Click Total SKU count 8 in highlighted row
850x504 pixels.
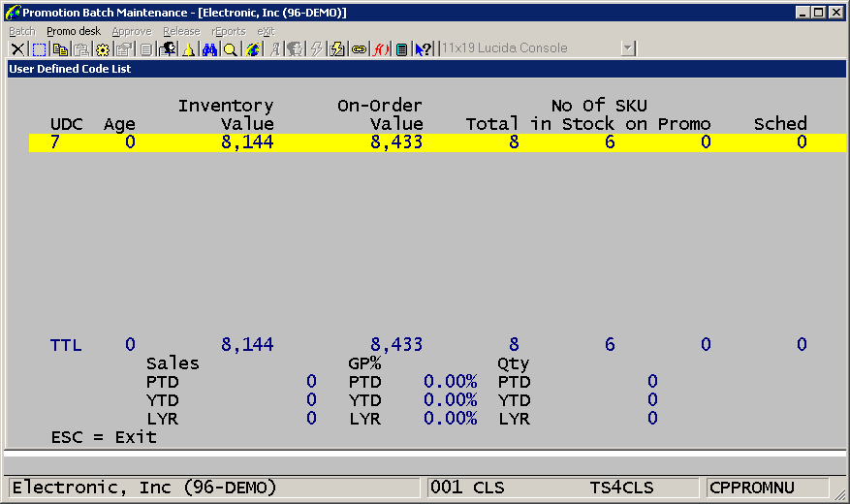tap(514, 142)
